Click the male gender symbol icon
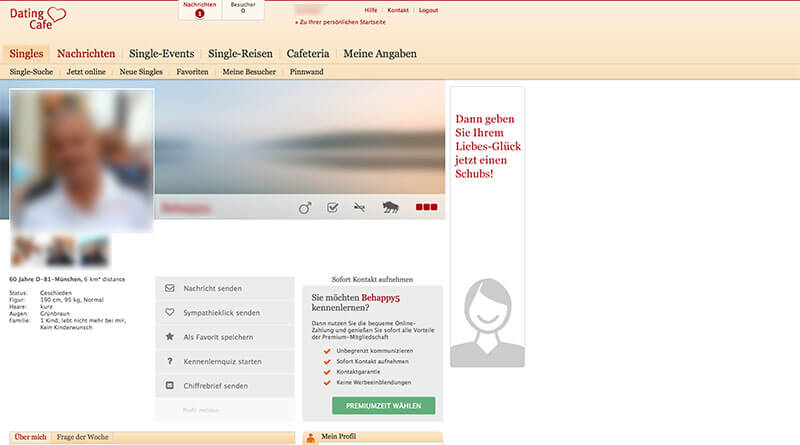The height and width of the screenshot is (445, 800). [305, 208]
